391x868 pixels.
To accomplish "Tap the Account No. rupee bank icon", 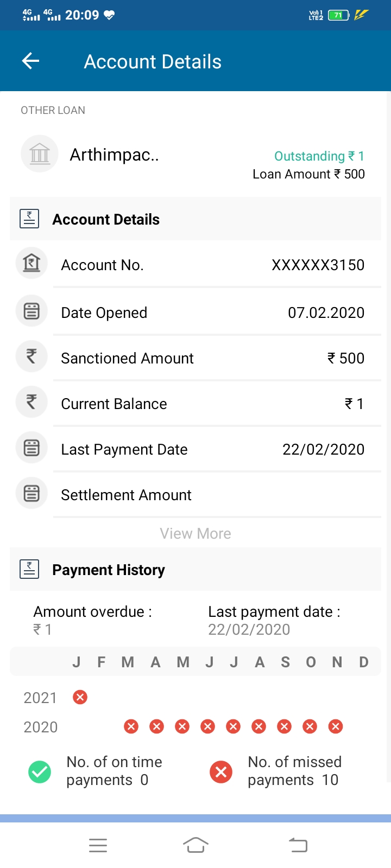I will click(x=31, y=264).
